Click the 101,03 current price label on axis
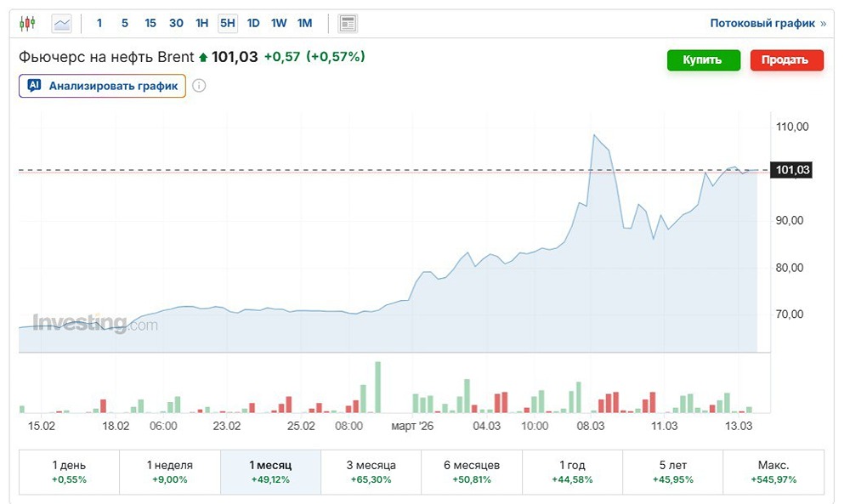Viewport: 850px width, 504px height. (x=792, y=171)
